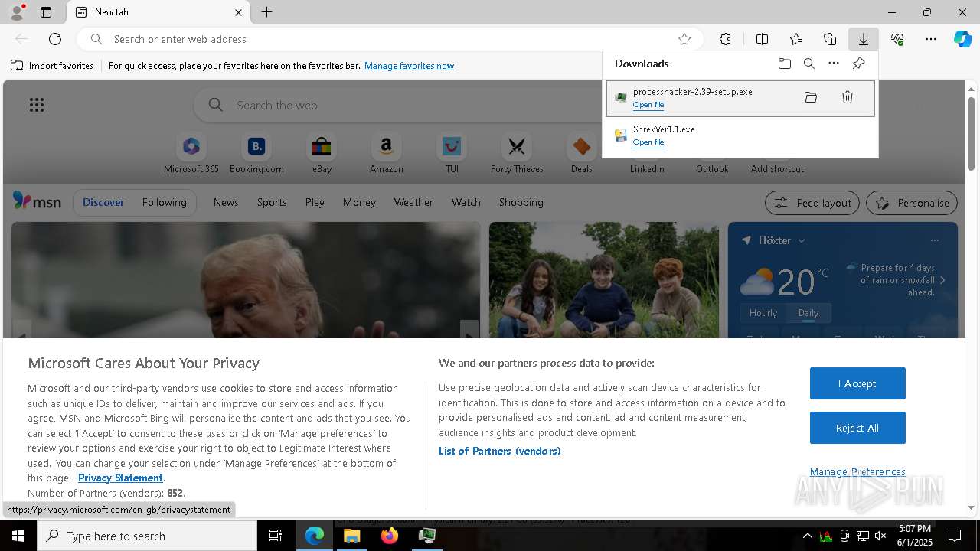
Task: Open the eBay shortcut tile
Action: point(322,154)
